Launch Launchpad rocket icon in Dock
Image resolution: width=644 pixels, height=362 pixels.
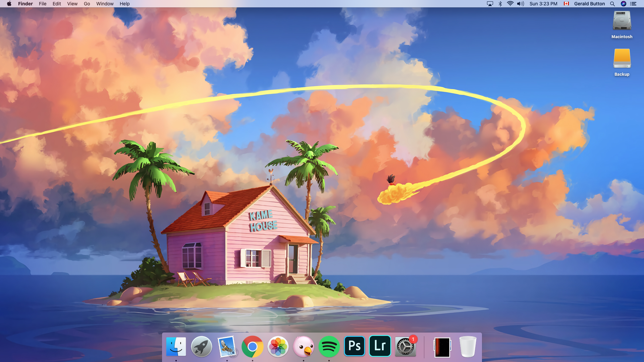pos(202,347)
